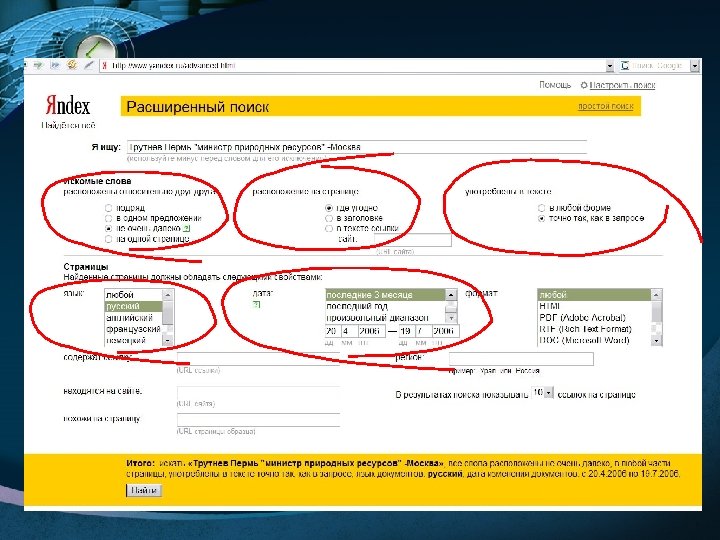Click the "находятся на сайте" input field

tap(259, 393)
